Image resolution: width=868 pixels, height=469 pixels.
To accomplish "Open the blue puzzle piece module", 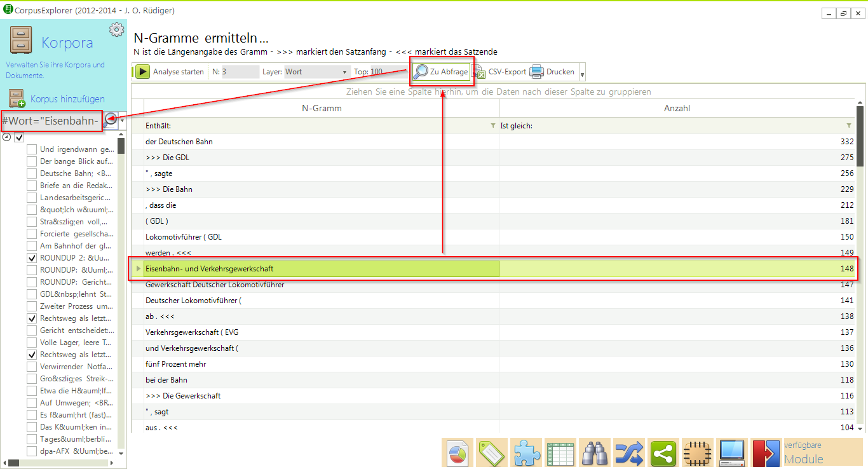I will pos(526,453).
